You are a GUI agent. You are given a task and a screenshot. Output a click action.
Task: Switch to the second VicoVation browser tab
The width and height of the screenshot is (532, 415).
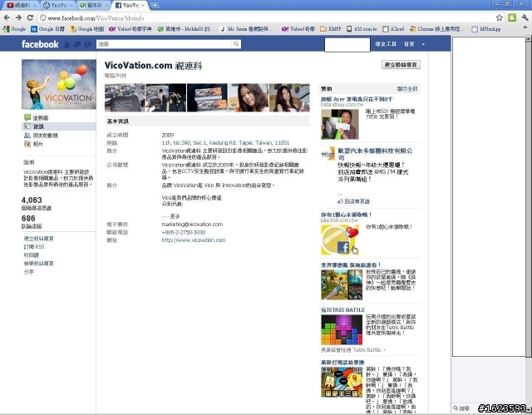click(57, 6)
